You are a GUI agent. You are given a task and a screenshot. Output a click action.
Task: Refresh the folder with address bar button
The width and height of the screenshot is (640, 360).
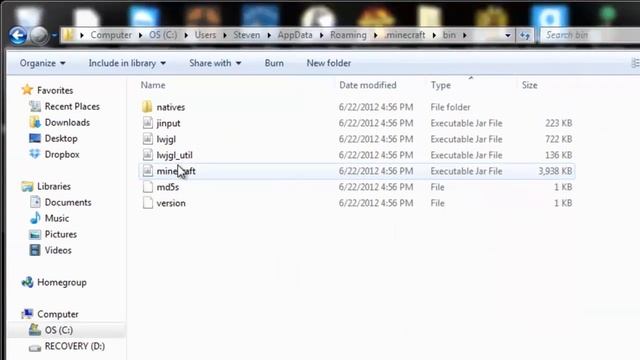pyautogui.click(x=525, y=36)
